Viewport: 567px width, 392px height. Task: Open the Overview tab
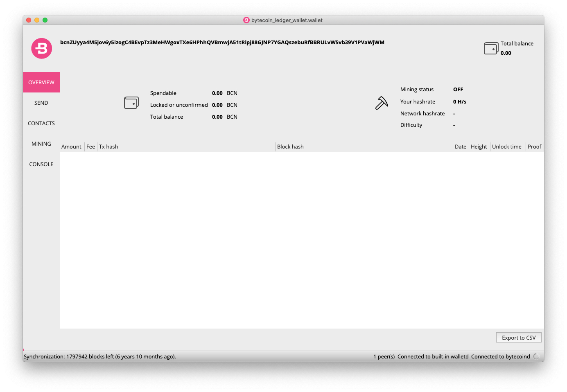(x=41, y=82)
